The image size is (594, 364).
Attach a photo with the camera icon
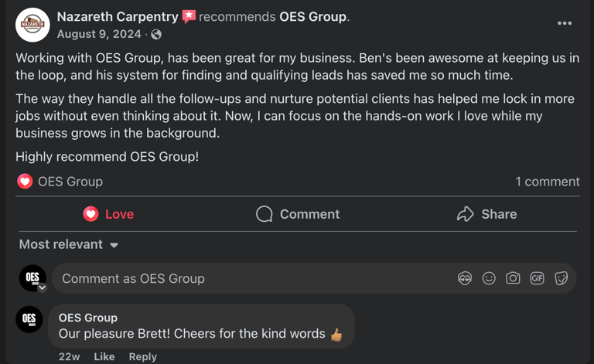coord(513,278)
